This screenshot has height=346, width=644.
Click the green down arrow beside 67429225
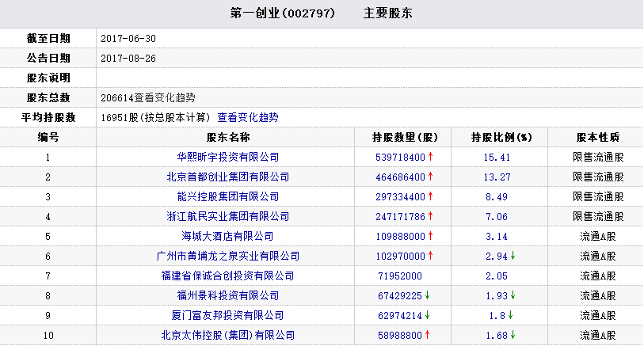click(428, 295)
